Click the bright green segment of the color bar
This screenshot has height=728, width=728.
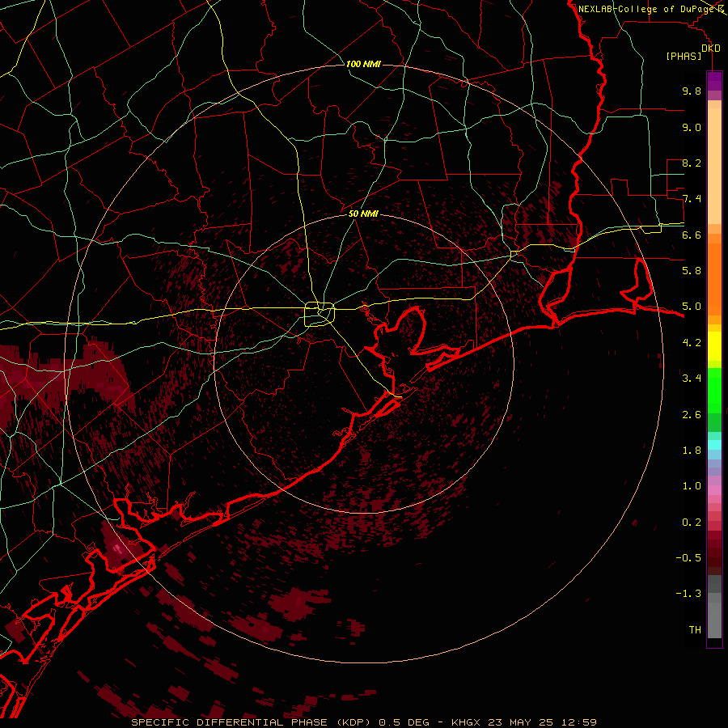coord(714,390)
